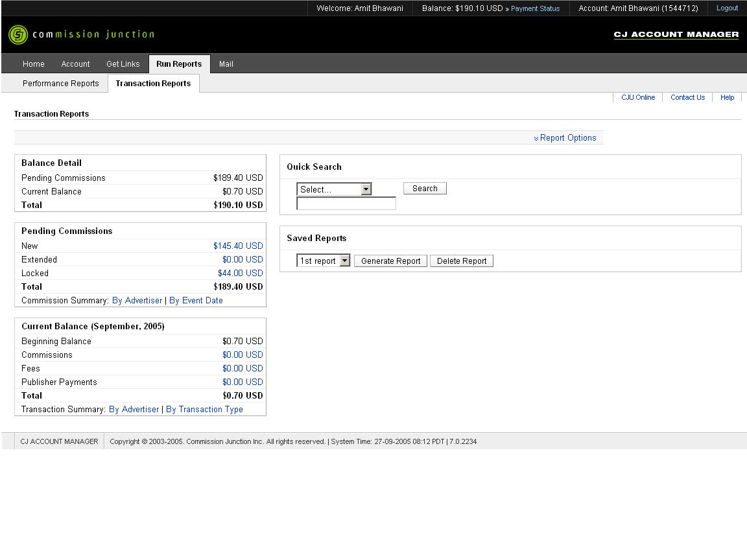View Transaction Summary By Advertiser
747x560 pixels.
(x=134, y=409)
